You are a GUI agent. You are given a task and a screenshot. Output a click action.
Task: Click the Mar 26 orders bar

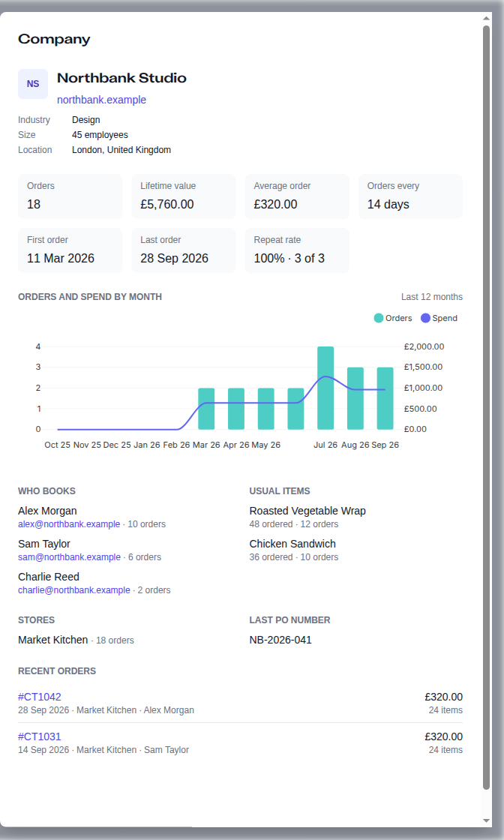[x=206, y=409]
